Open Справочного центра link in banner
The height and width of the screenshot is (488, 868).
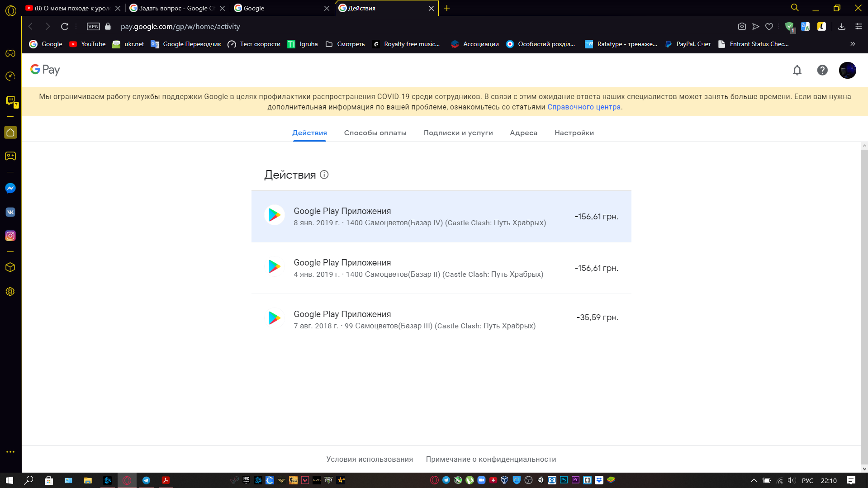[x=584, y=107]
